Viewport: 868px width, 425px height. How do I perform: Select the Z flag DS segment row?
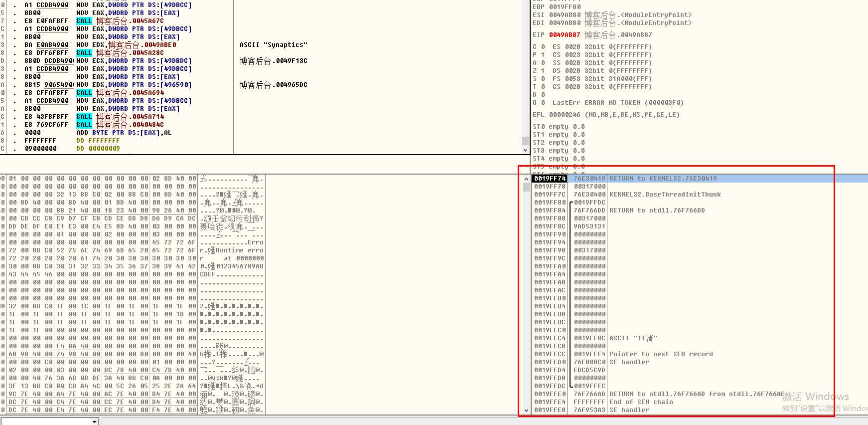click(592, 71)
